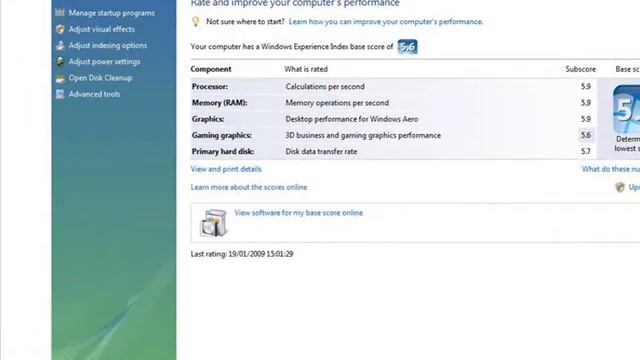Open View software for my base score online
Image resolution: width=640 pixels, height=360 pixels.
pyautogui.click(x=298, y=213)
